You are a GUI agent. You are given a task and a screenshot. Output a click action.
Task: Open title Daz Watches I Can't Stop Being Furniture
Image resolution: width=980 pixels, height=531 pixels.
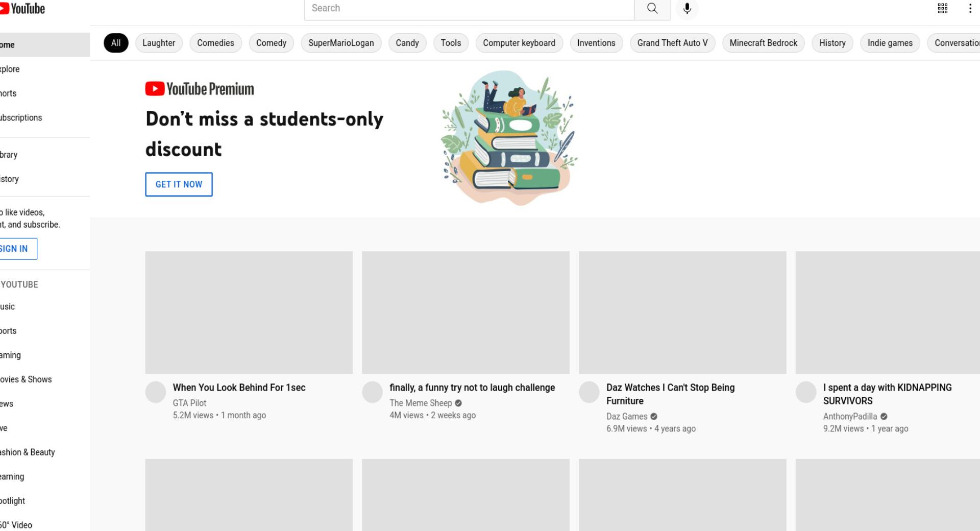click(671, 394)
